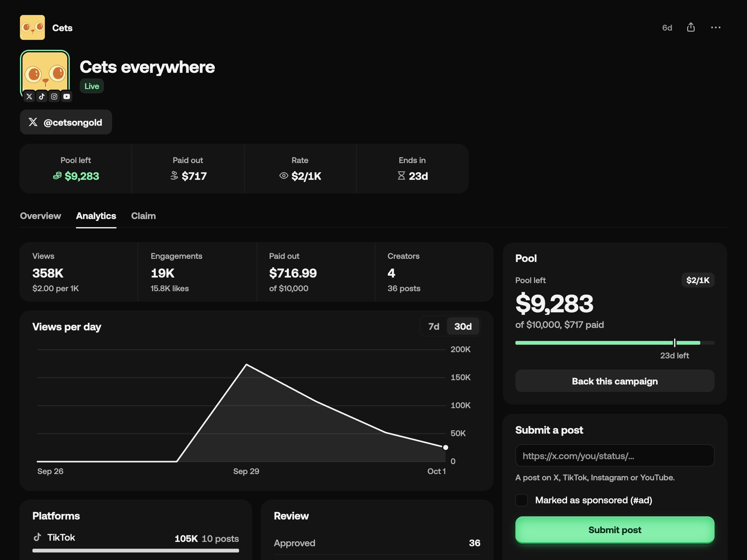This screenshot has height=560, width=747.
Task: Click the Approved 36 review row
Action: tap(377, 543)
